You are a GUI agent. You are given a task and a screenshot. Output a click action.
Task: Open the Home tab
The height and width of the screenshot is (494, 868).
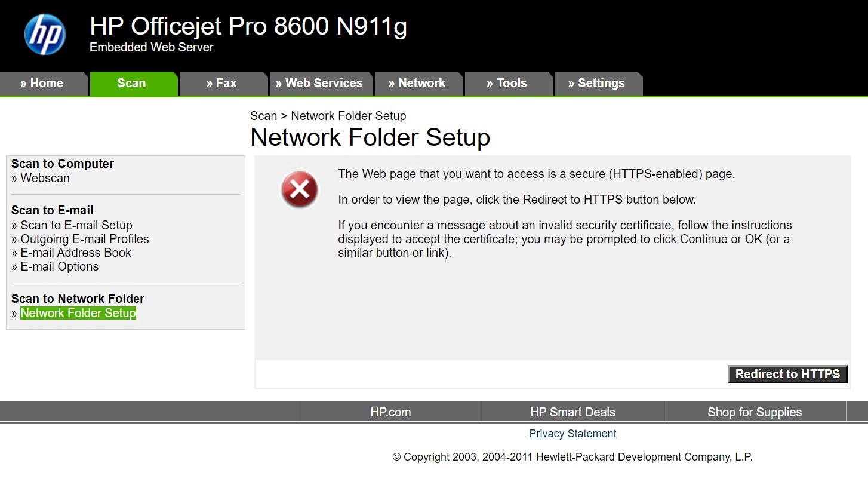[x=42, y=84]
